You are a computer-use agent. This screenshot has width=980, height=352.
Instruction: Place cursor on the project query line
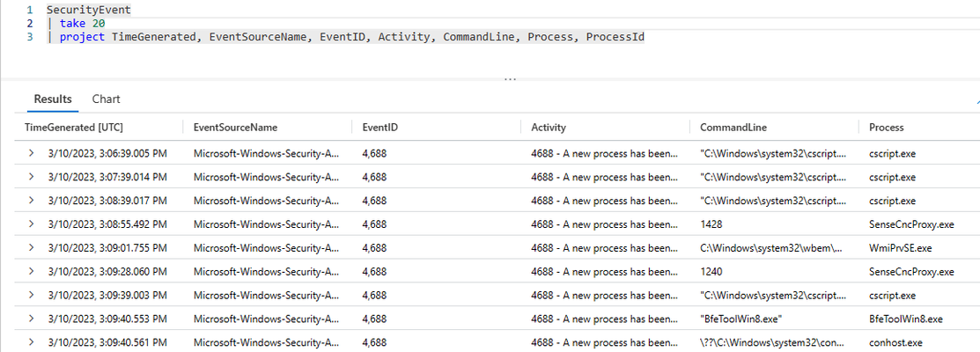(345, 38)
